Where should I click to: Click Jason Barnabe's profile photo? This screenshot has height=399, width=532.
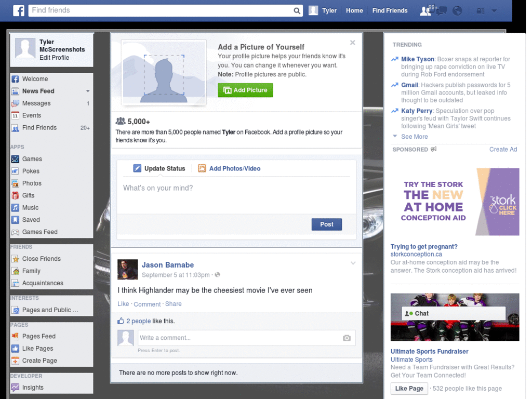[x=128, y=270]
